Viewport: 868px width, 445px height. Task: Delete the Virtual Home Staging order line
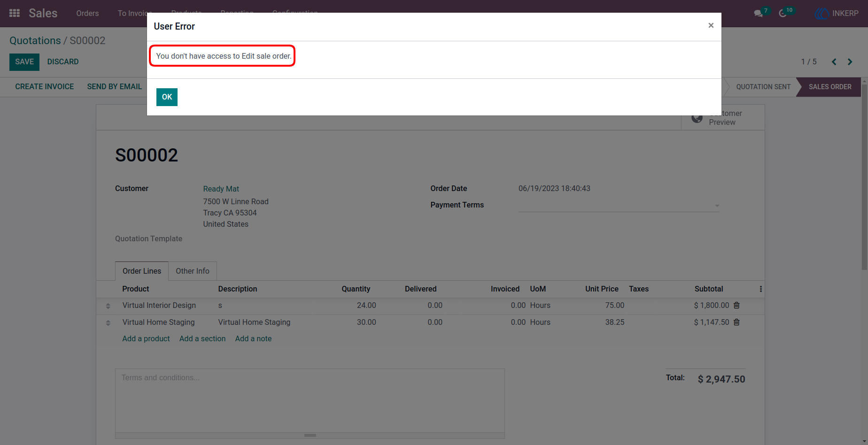tap(736, 322)
